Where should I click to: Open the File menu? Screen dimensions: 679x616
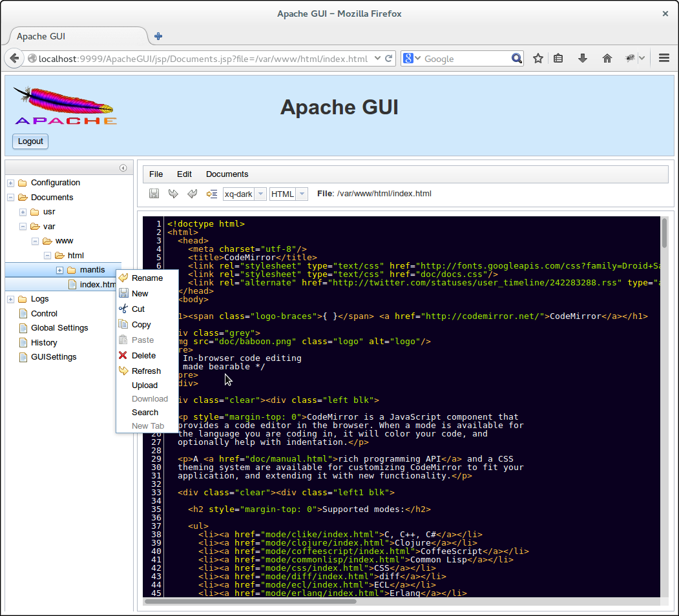[156, 174]
